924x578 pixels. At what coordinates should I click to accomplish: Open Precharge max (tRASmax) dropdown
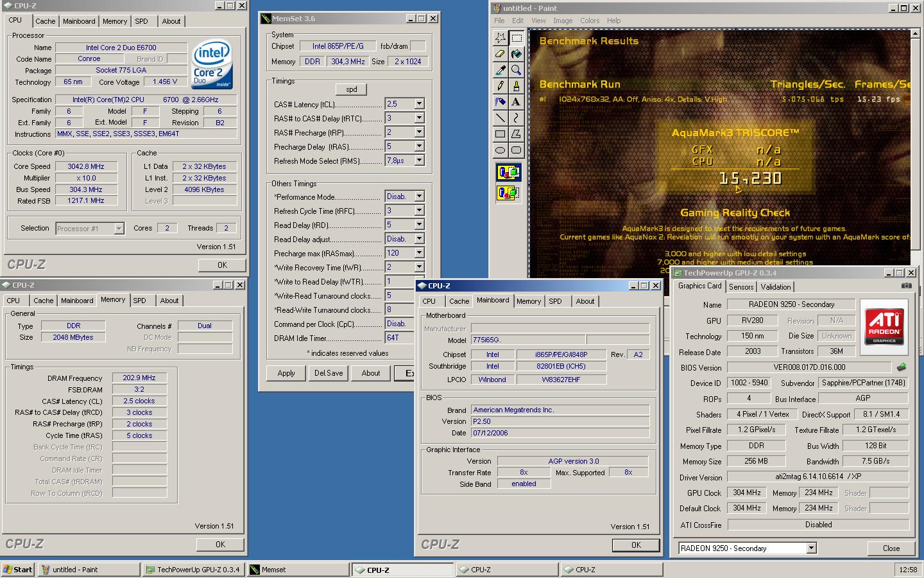[419, 253]
